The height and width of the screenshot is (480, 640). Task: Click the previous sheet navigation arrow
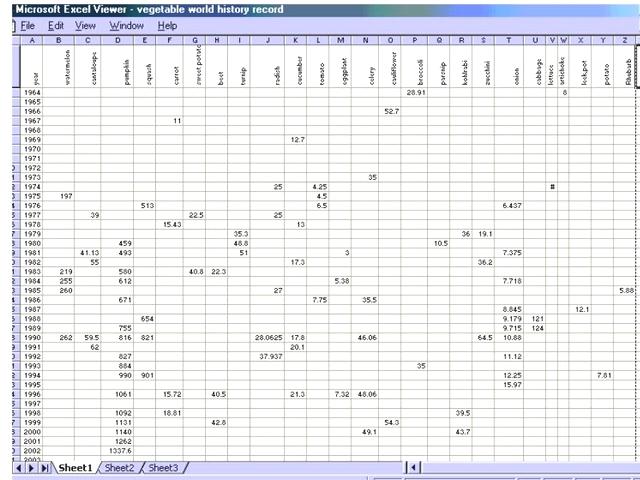[x=20, y=468]
